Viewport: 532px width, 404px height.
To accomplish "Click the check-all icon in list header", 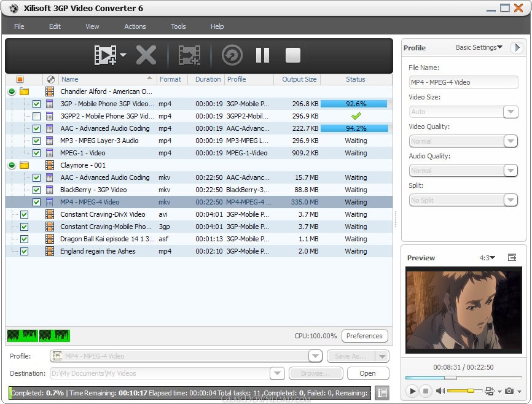I will pos(20,79).
